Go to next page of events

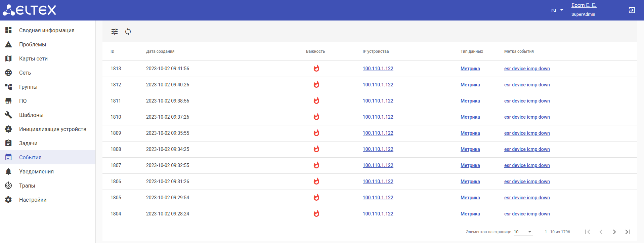click(614, 232)
